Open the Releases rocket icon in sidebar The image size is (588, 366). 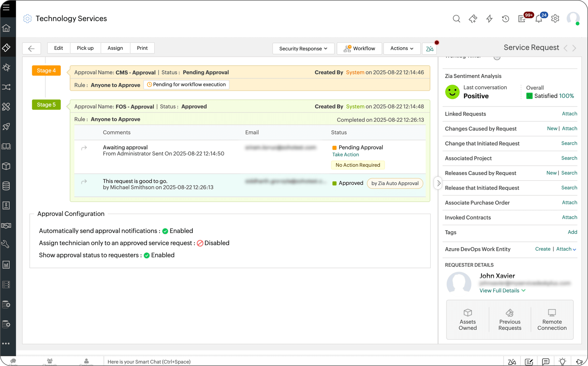click(x=6, y=127)
